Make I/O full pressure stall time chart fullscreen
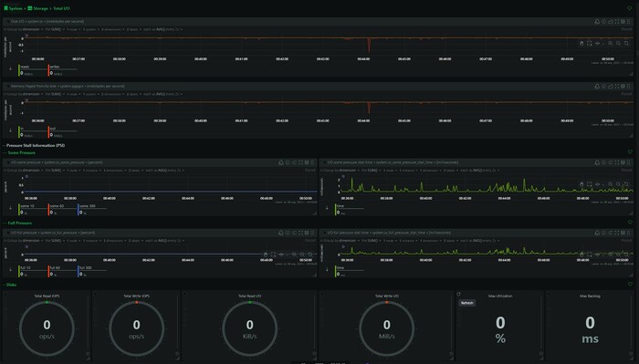The width and height of the screenshot is (639, 364). (616, 233)
